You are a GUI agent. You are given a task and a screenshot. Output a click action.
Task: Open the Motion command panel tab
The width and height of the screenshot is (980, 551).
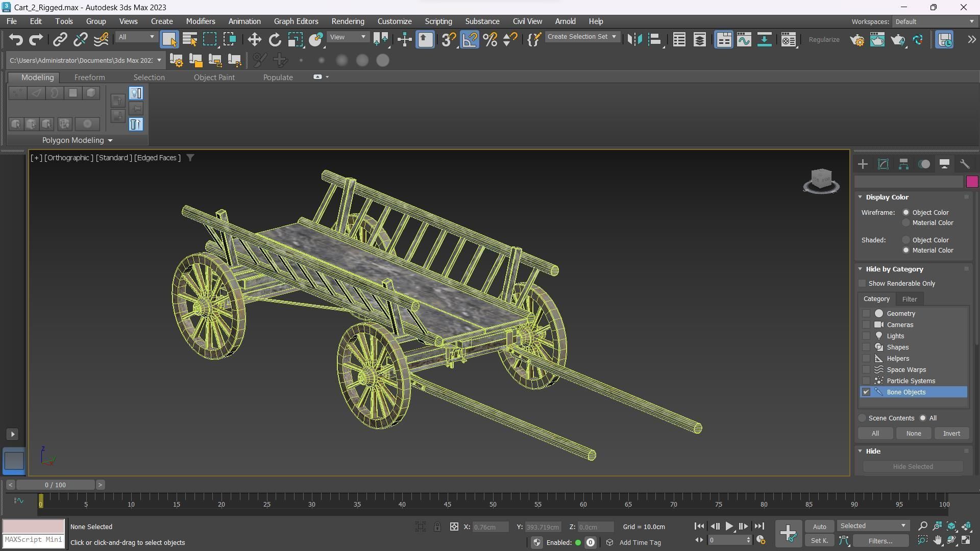[x=924, y=164]
